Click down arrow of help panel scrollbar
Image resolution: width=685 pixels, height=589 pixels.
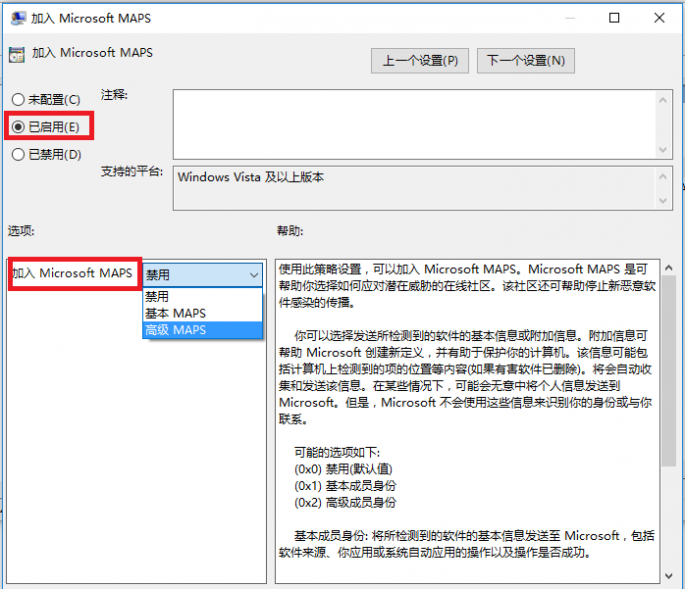[668, 576]
